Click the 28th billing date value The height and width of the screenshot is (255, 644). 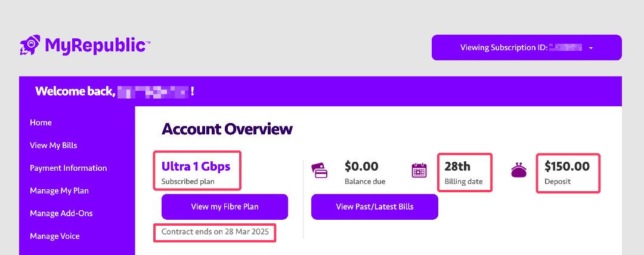[457, 166]
